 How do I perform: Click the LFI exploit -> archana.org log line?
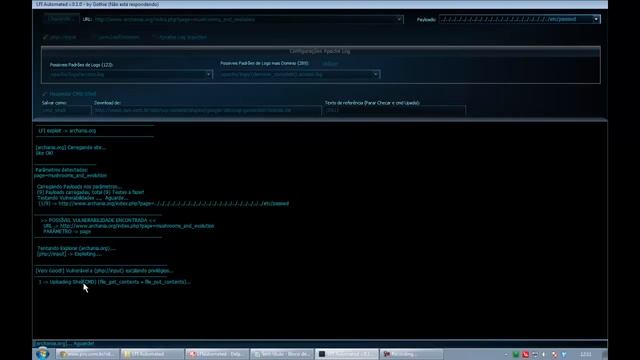pos(67,131)
